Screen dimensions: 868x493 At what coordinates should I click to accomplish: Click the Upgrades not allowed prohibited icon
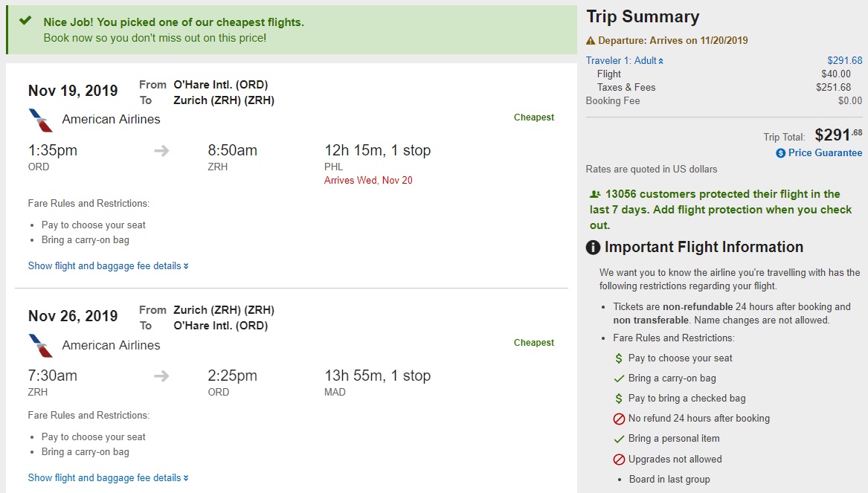(618, 460)
